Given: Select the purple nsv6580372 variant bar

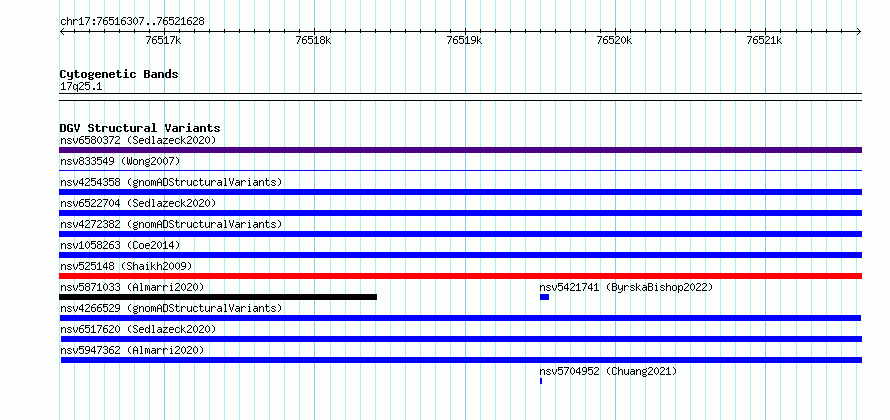Looking at the screenshot, I should tap(460, 150).
